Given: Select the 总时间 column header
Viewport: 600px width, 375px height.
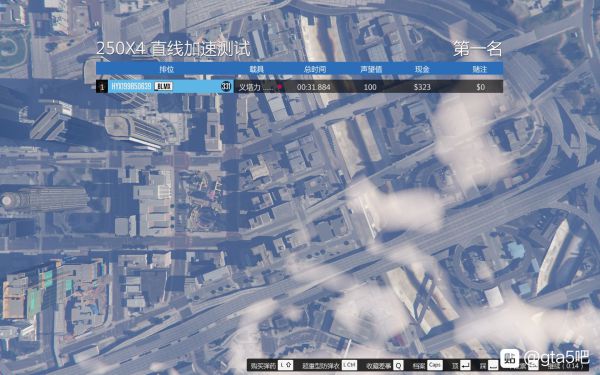Looking at the screenshot, I should click(315, 69).
